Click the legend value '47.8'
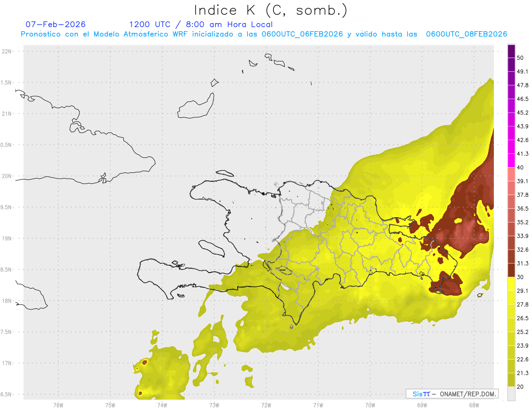532x411 pixels. click(x=523, y=86)
